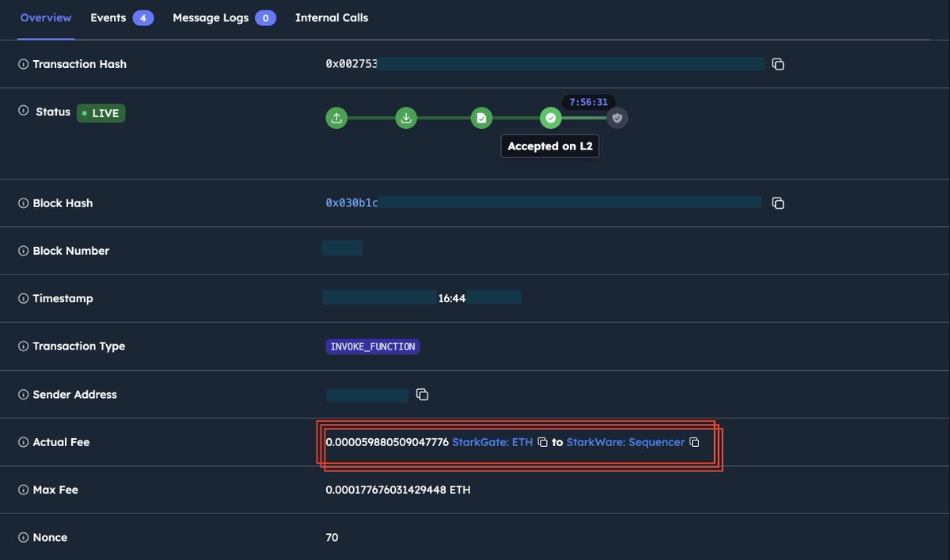Click info icon beside Nonce
Viewport: 950px width, 560px height.
pyautogui.click(x=23, y=538)
